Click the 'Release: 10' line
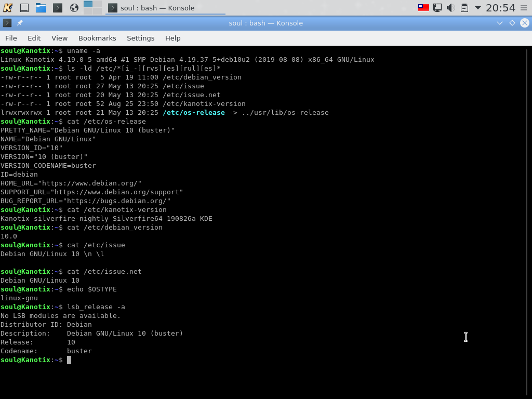 tap(37, 342)
